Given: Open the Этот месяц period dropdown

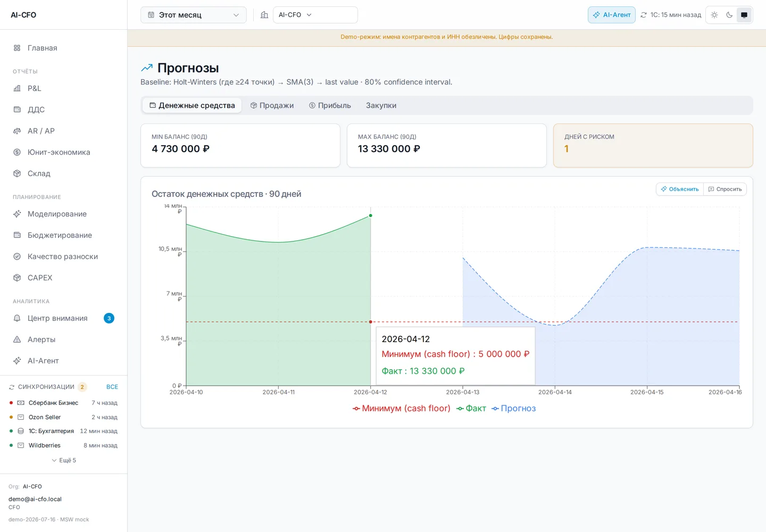Looking at the screenshot, I should pyautogui.click(x=194, y=15).
